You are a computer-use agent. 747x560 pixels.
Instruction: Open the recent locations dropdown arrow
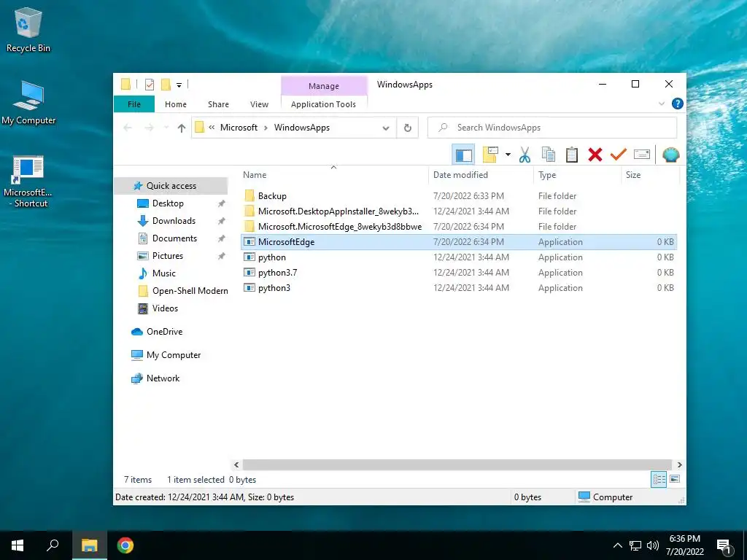point(166,128)
